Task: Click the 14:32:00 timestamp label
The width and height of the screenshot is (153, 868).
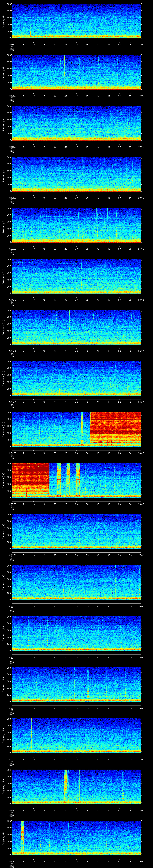Action: click(12, 861)
